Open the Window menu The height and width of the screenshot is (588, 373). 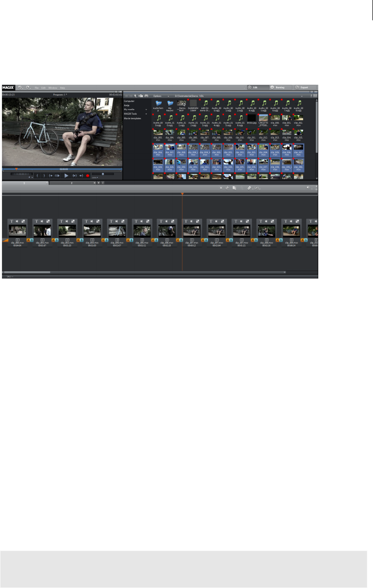[x=53, y=88]
